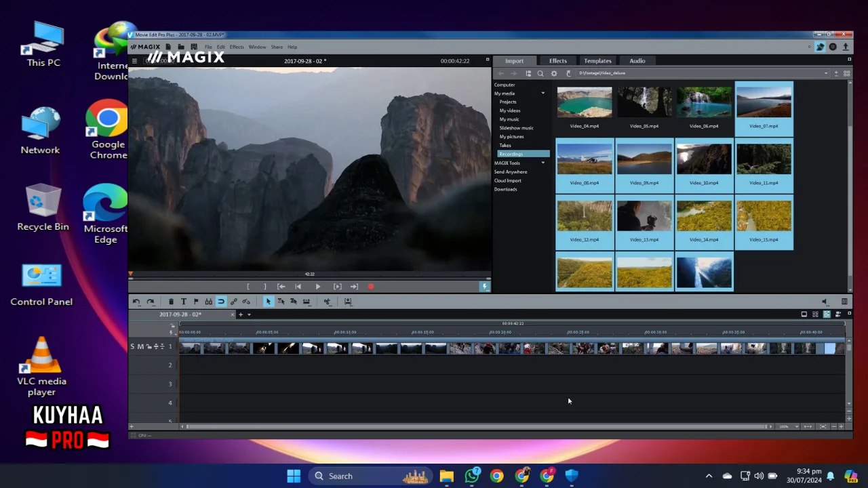Open File Explorer from taskbar
The height and width of the screenshot is (488, 868).
446,476
